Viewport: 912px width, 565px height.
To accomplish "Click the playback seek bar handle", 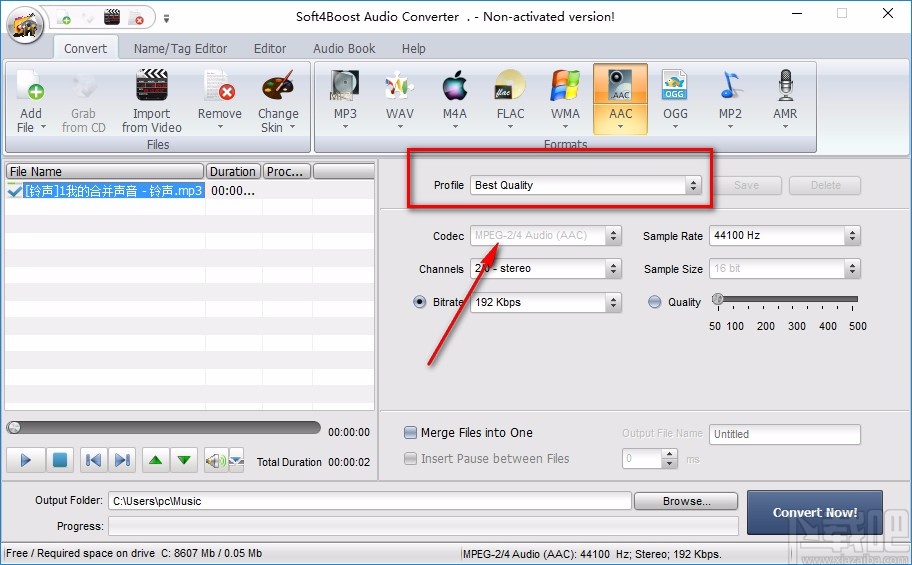I will (x=14, y=428).
